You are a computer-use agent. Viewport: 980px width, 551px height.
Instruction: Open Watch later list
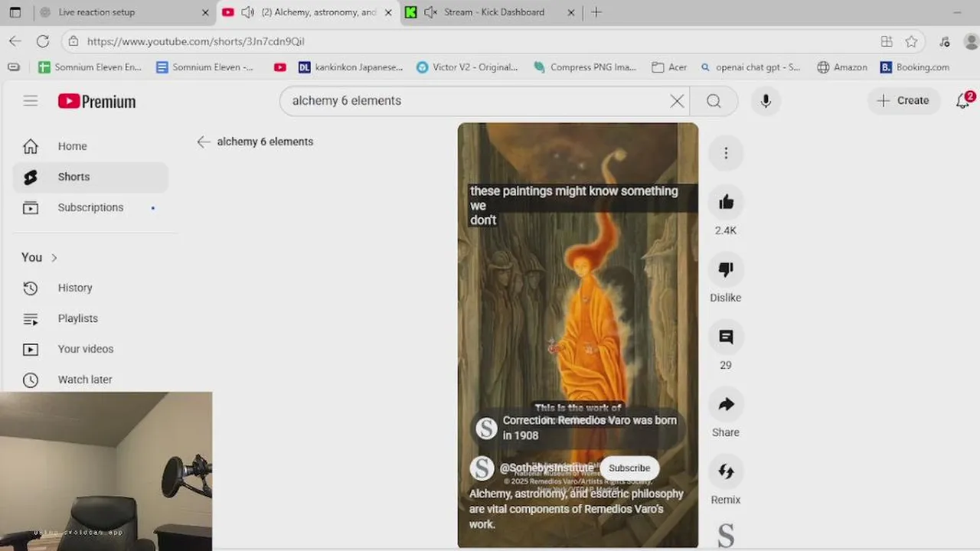(90, 380)
